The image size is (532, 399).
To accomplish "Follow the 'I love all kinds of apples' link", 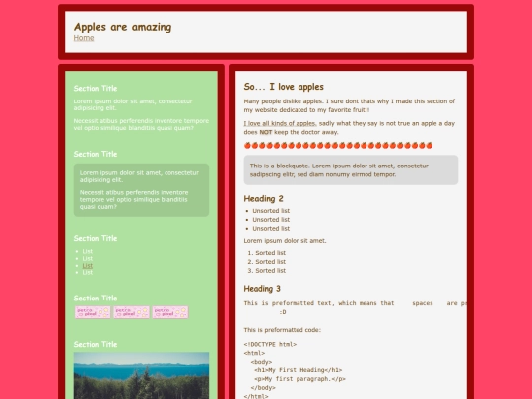I will pyautogui.click(x=280, y=123).
